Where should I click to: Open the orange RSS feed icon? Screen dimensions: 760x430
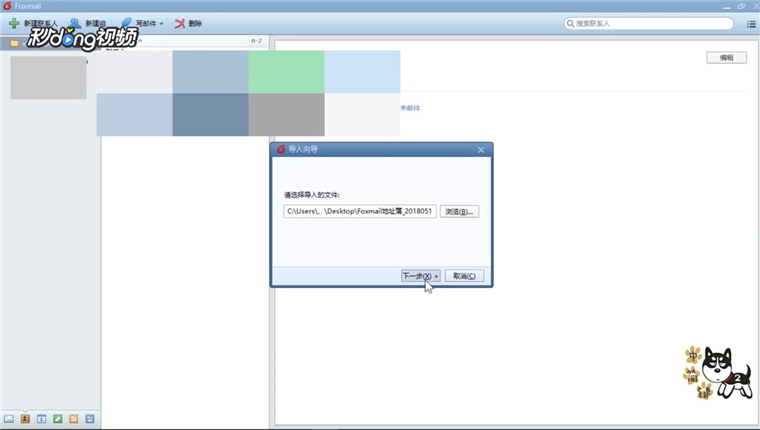(x=74, y=419)
